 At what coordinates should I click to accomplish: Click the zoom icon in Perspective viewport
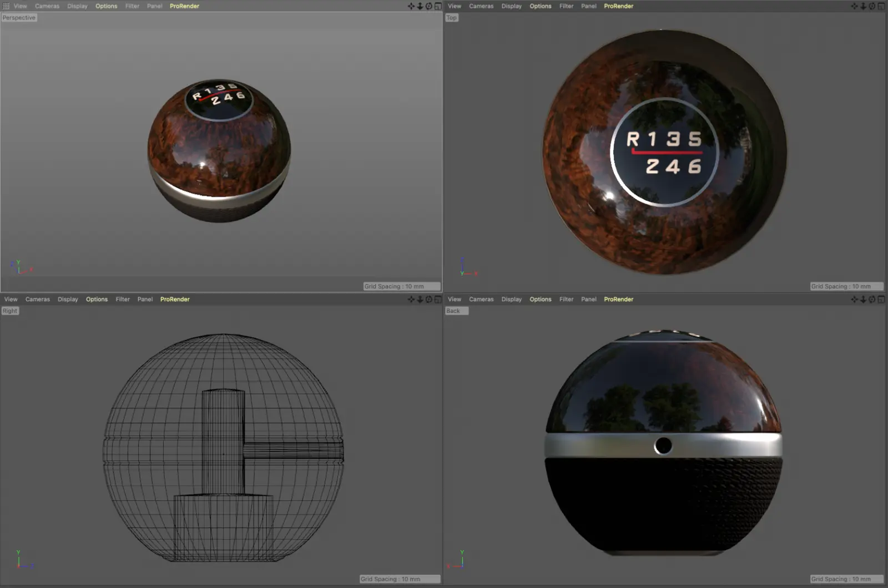pos(420,6)
